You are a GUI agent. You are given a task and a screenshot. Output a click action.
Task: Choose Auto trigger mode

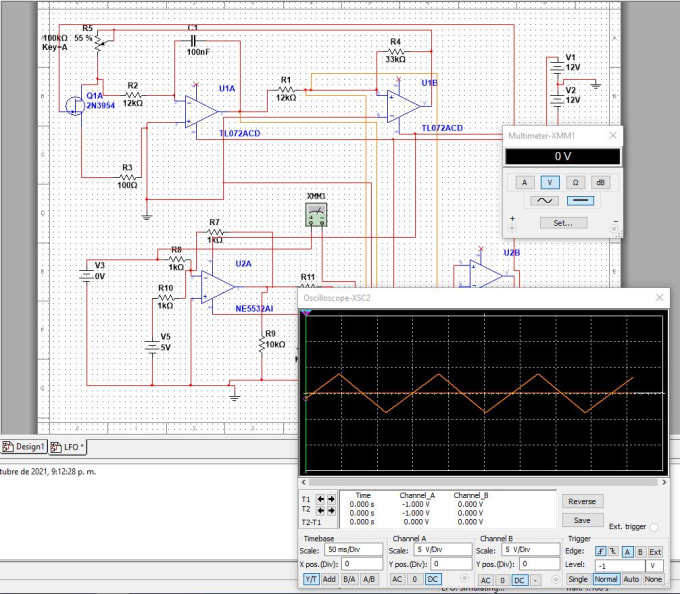(x=631, y=579)
